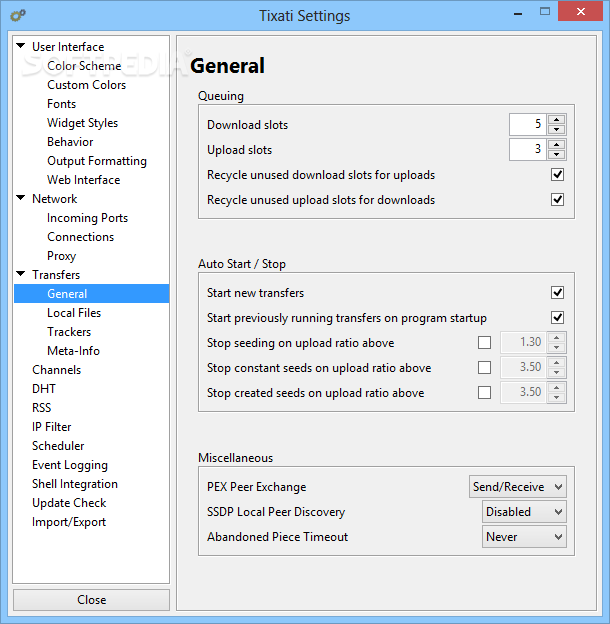Enable Stop created seeds on upload ratio
The image size is (610, 624).
tap(484, 393)
